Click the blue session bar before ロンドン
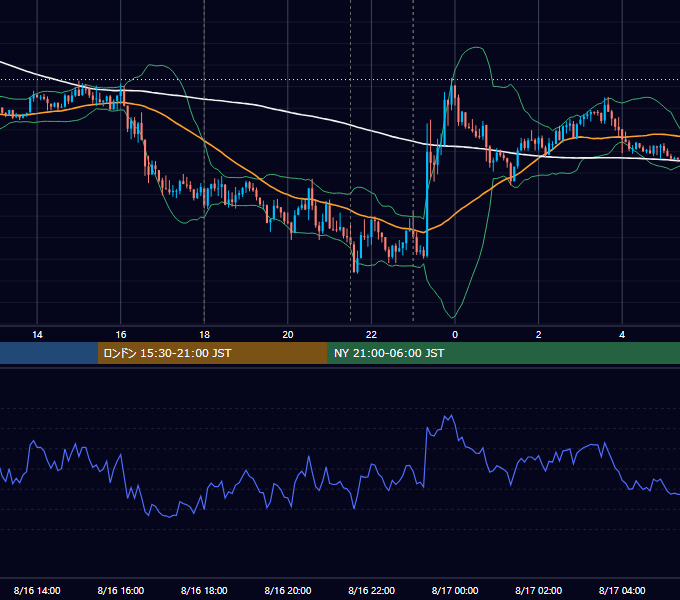This screenshot has width=680, height=600. tap(49, 353)
